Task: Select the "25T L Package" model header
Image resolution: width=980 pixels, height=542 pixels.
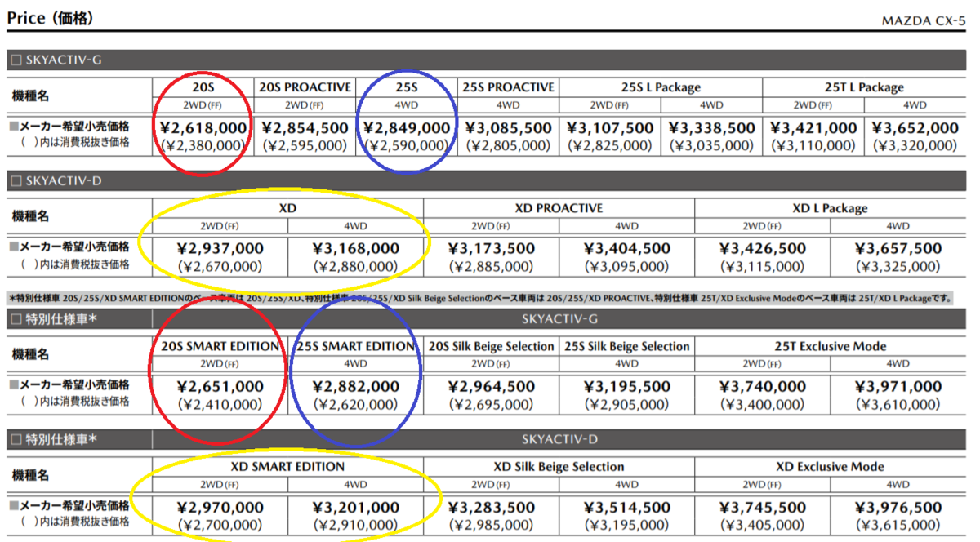Action: (864, 87)
